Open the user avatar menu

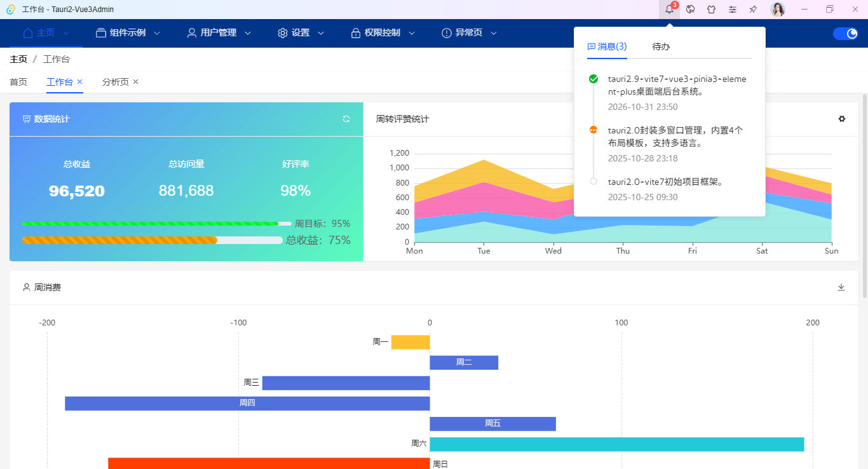tap(778, 10)
